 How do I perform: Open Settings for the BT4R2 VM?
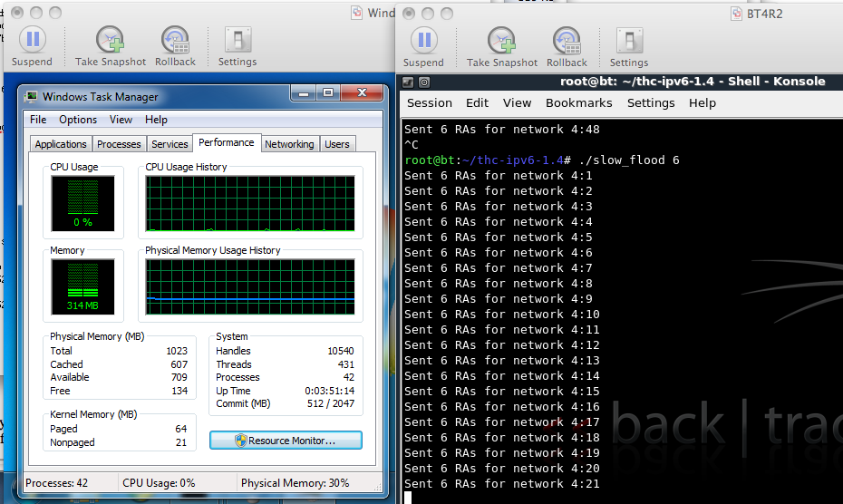(x=628, y=47)
